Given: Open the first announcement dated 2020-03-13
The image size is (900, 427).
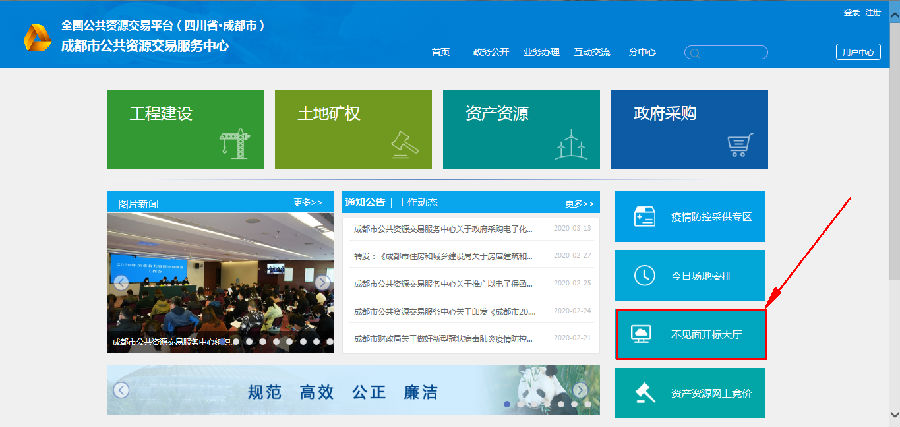Looking at the screenshot, I should tap(445, 228).
